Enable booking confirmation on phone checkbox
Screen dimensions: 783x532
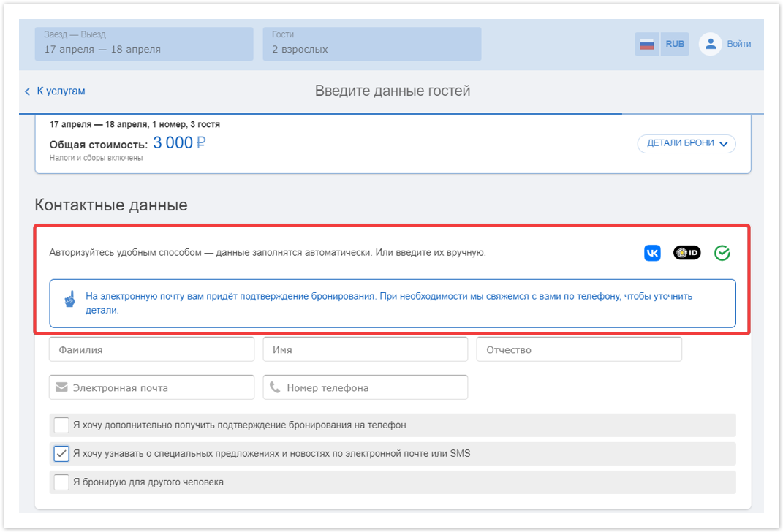coord(61,425)
